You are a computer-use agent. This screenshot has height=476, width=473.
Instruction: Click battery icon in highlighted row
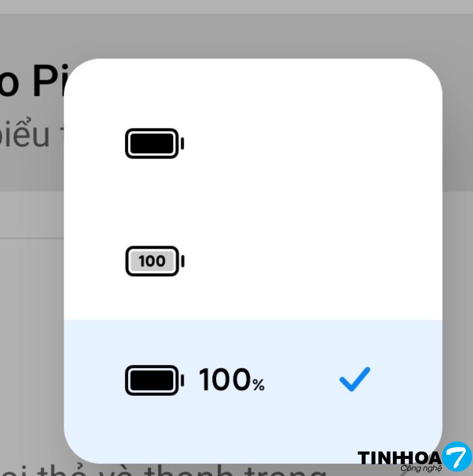(x=154, y=380)
